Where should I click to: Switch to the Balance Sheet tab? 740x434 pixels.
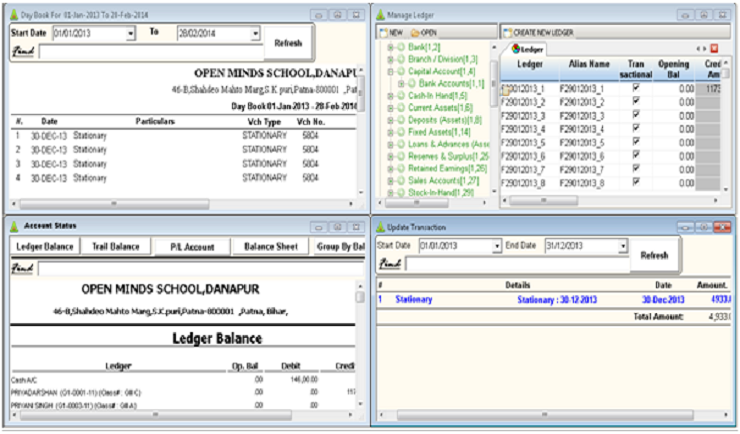coord(271,246)
